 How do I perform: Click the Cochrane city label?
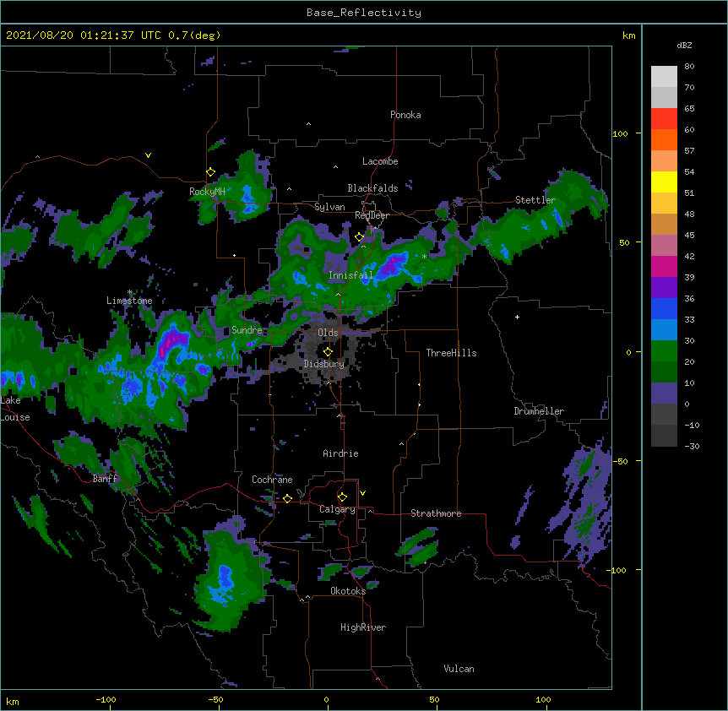pyautogui.click(x=272, y=480)
